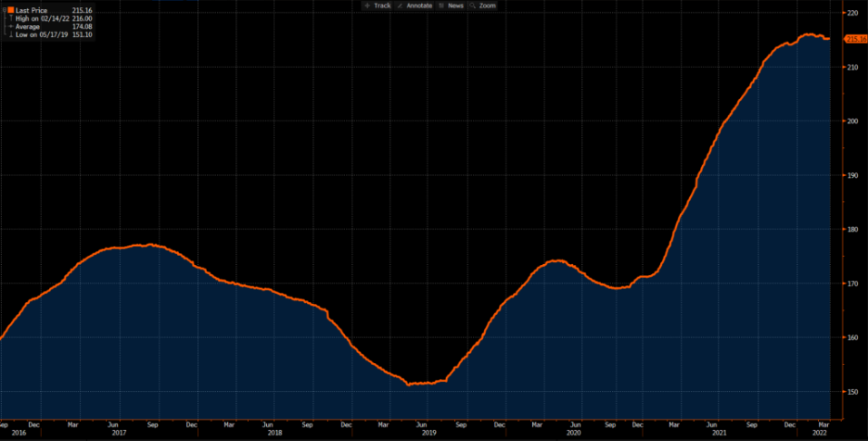Click the 160 value on price axis
The image size is (868, 441).
852,337
